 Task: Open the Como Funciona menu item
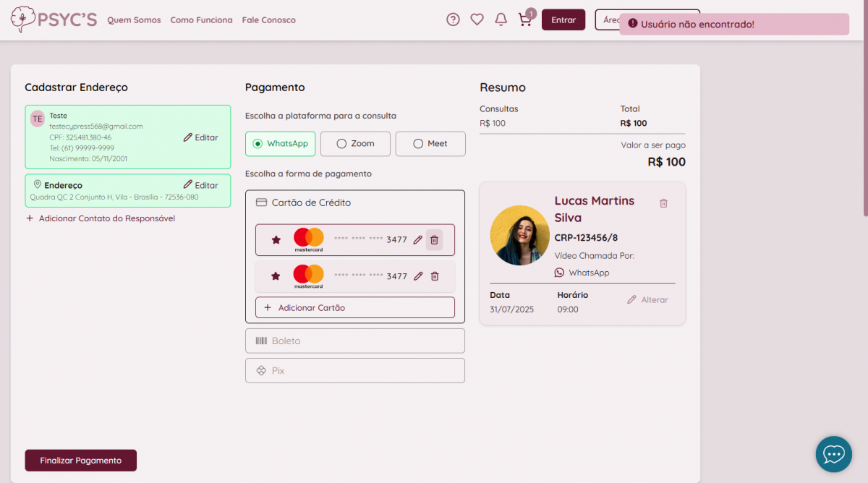pyautogui.click(x=201, y=20)
